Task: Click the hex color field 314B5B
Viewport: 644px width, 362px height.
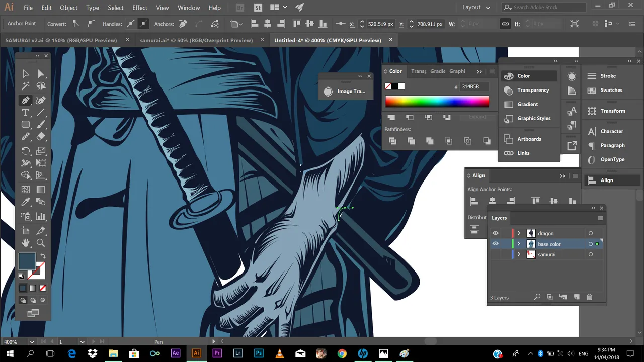Action: pyautogui.click(x=473, y=86)
